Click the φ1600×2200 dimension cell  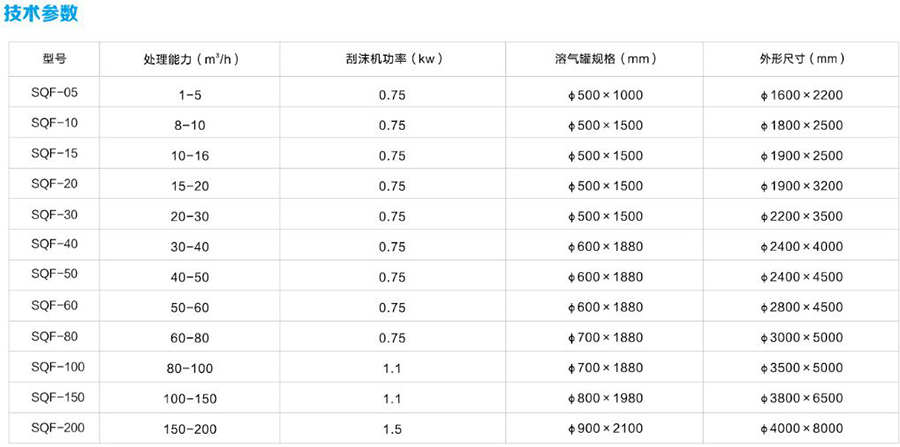(x=802, y=96)
